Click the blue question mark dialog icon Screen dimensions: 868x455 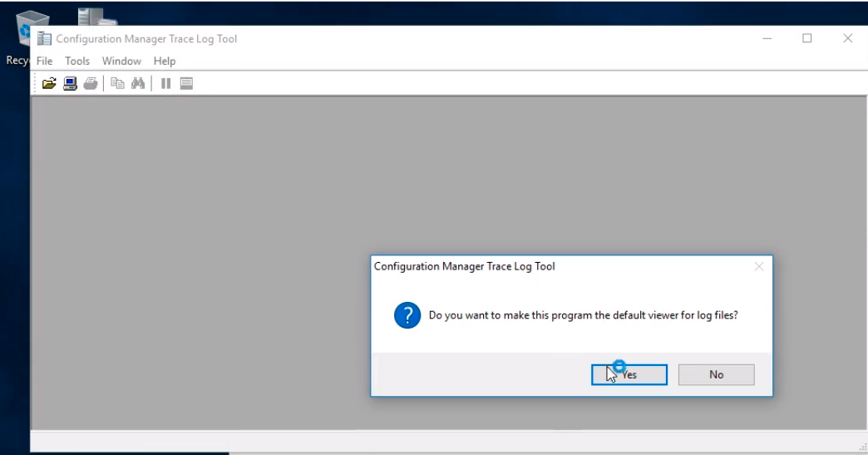click(x=407, y=315)
